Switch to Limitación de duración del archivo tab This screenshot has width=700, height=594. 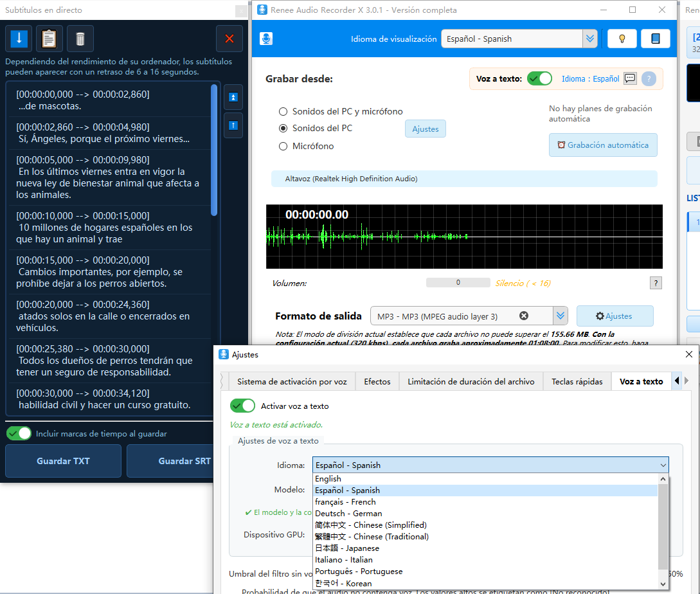471,381
